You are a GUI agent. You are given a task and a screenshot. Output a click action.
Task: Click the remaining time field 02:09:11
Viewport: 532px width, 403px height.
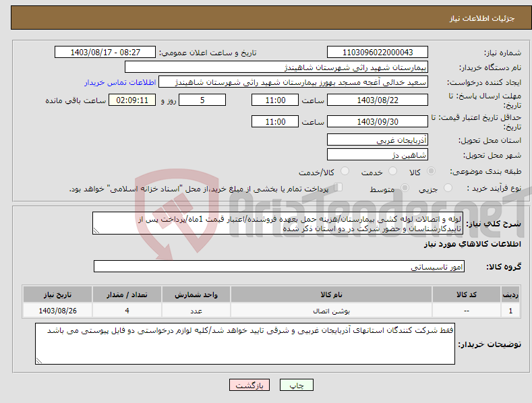(x=132, y=100)
